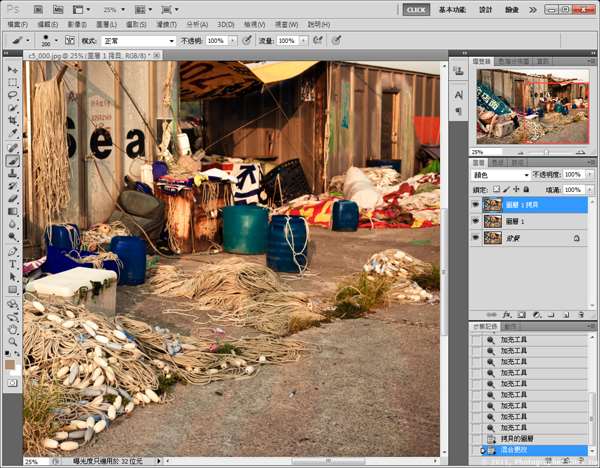Select the Pen tool
Viewport: 600px width, 468px height.
(x=13, y=251)
